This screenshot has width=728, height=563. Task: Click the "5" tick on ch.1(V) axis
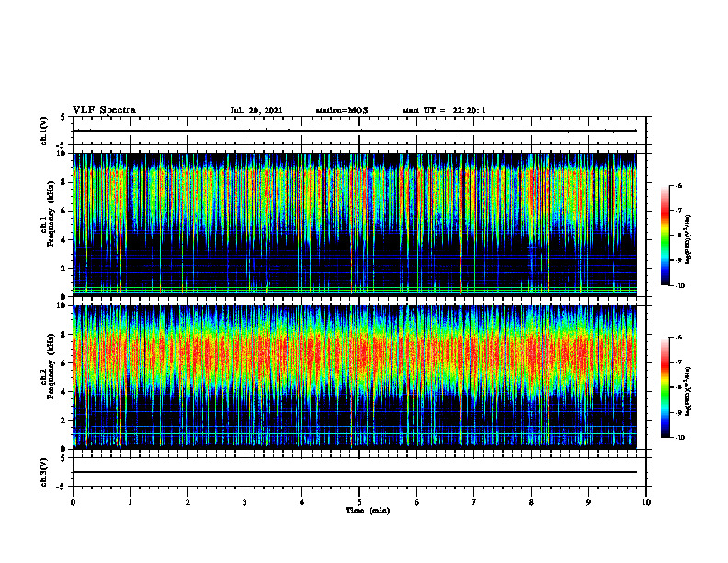coord(63,117)
